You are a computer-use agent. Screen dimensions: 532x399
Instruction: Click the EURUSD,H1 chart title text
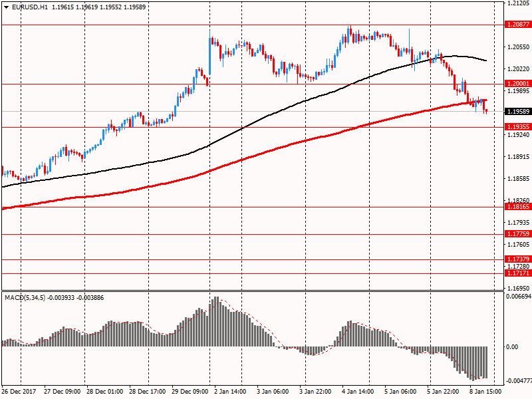tap(30, 7)
